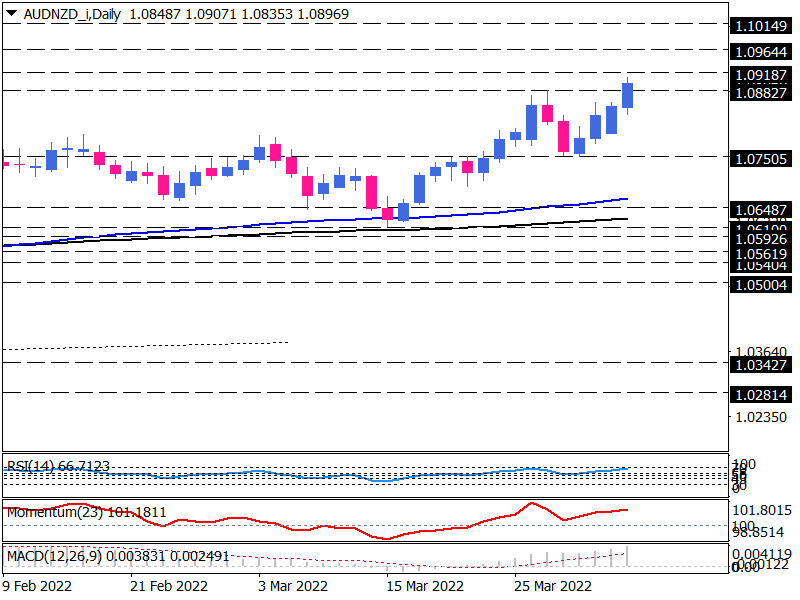Select the 1.09187 resistance price label
The height and width of the screenshot is (600, 800).
click(x=763, y=74)
